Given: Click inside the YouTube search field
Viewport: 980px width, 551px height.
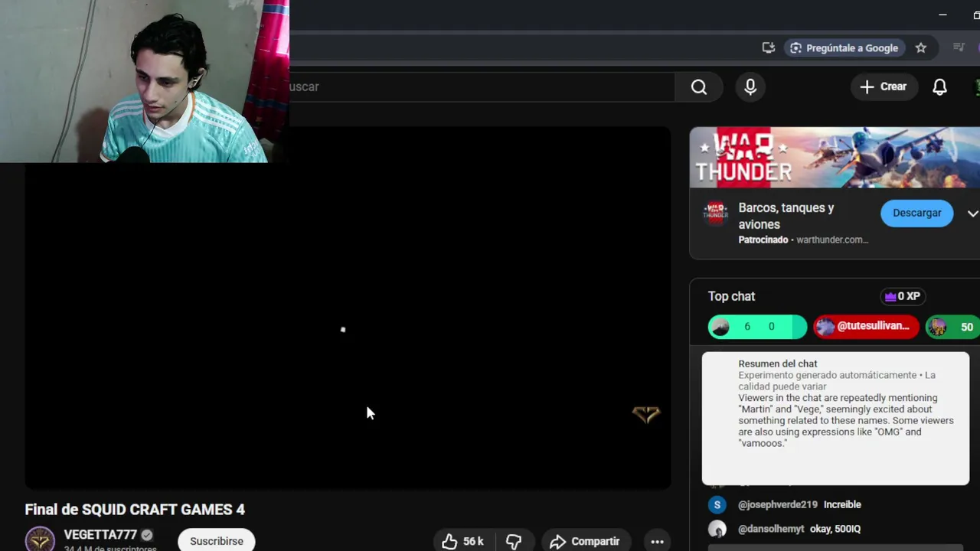Looking at the screenshot, I should coord(482,87).
